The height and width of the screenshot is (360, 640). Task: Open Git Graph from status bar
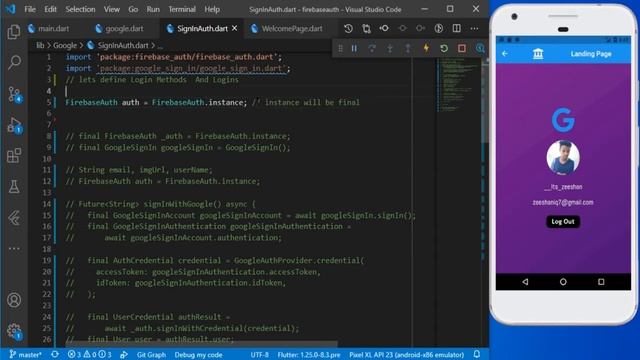coord(151,355)
